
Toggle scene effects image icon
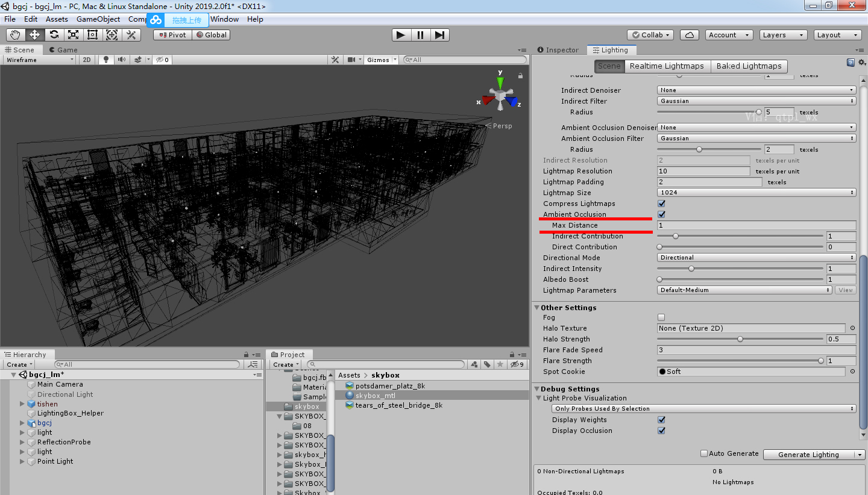138,60
